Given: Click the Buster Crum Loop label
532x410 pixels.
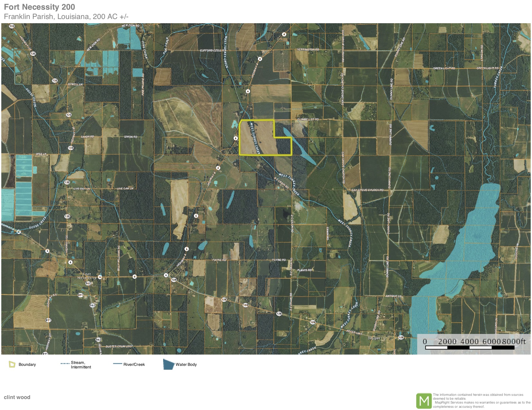Looking at the screenshot, I should click(119, 347).
